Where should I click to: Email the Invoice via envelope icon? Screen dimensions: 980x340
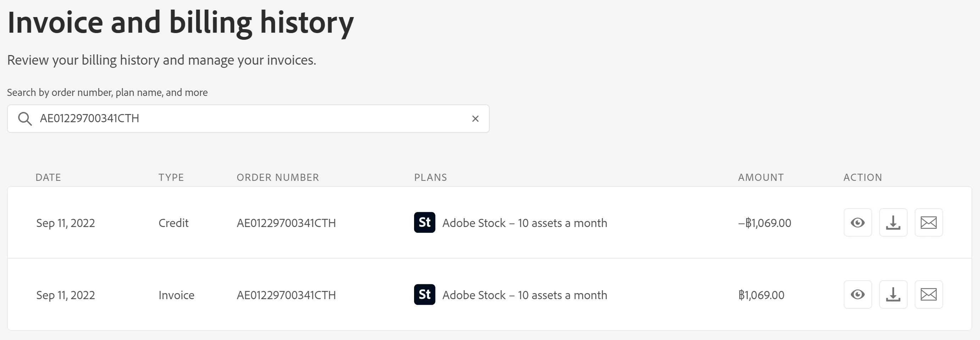coord(928,294)
